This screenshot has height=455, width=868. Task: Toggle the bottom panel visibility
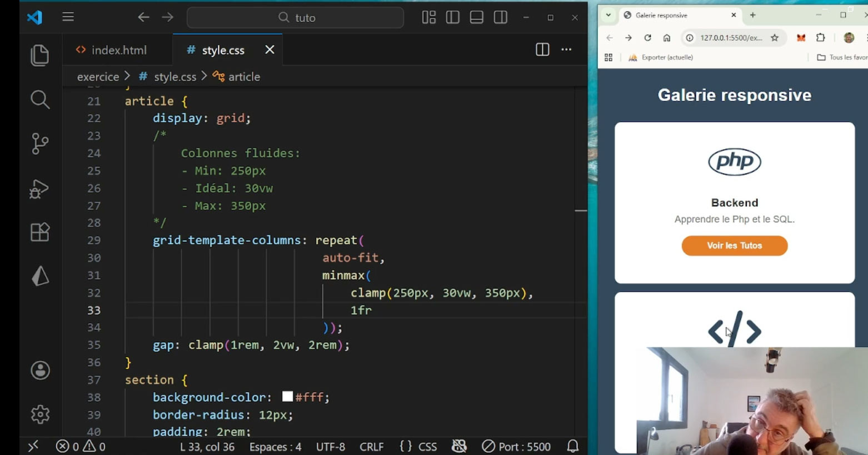pos(476,18)
